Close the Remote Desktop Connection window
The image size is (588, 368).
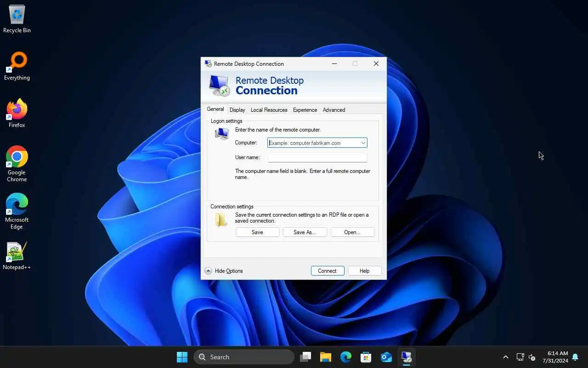376,64
